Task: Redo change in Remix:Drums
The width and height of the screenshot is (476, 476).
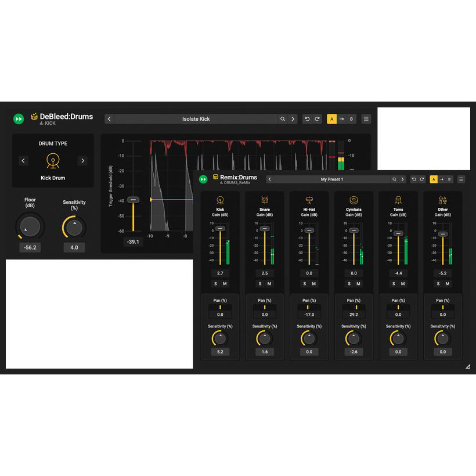Action: (x=421, y=179)
